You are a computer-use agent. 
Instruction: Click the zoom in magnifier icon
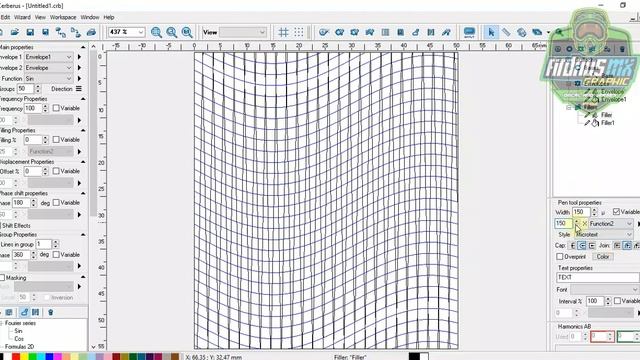tap(156, 32)
